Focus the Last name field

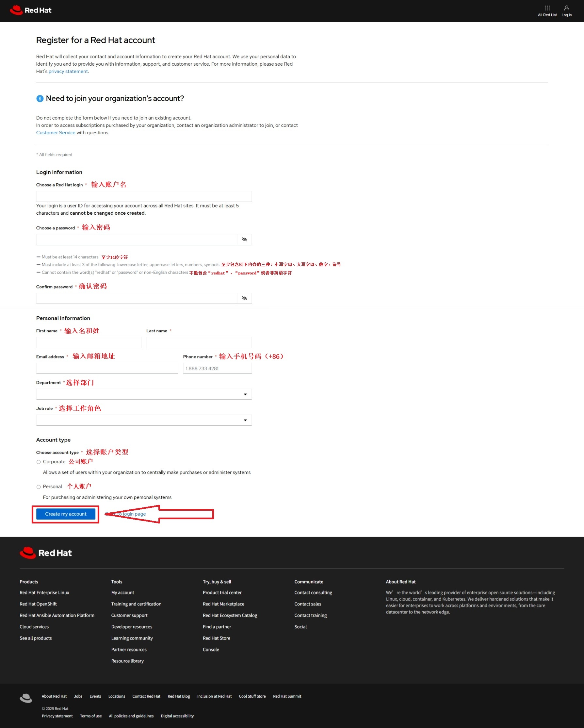tap(199, 342)
